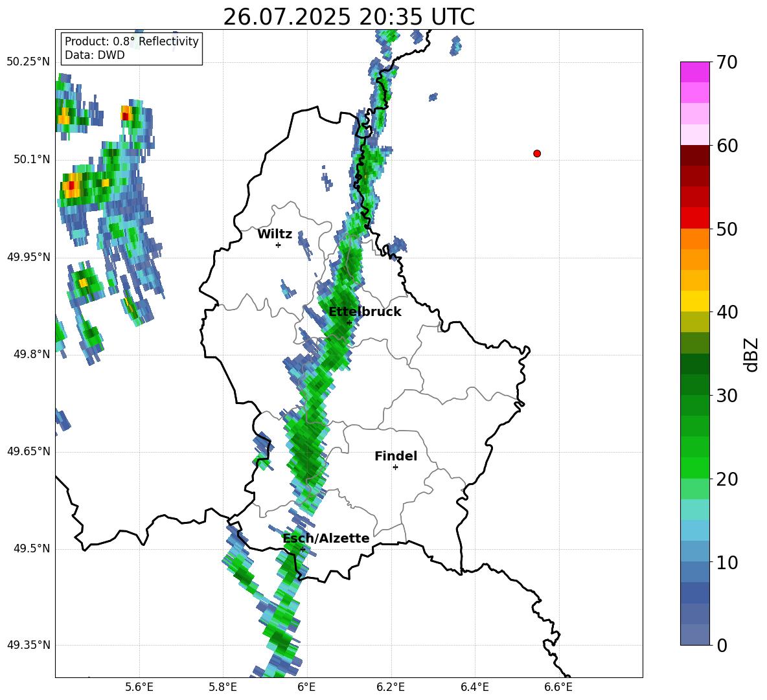Click the 5.6°E longitude tick label
The width and height of the screenshot is (767, 700).
coord(139,688)
